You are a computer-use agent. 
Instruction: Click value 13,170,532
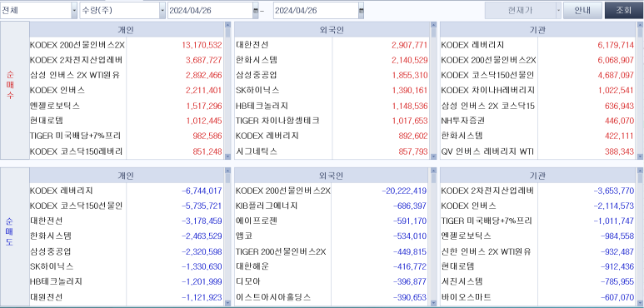click(202, 45)
